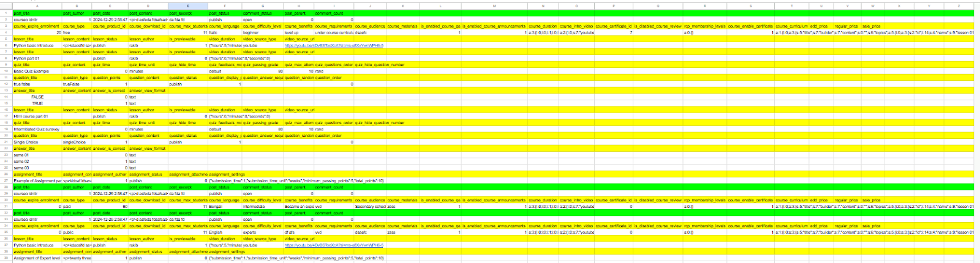Viewport: 980px width, 263px height.
Task: Select the 'Single Choice' question title cell
Action: pyautogui.click(x=37, y=142)
